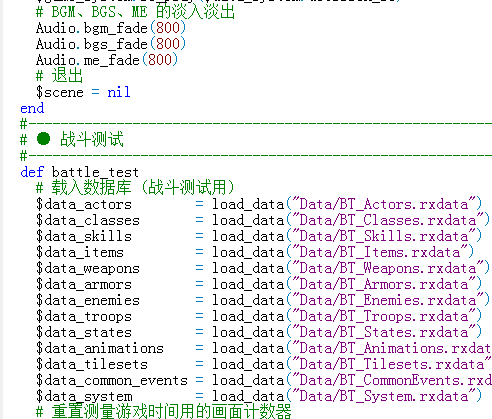Screen dimensions: 492x419
Task: Click the $data_armors variable
Action: 84,284
